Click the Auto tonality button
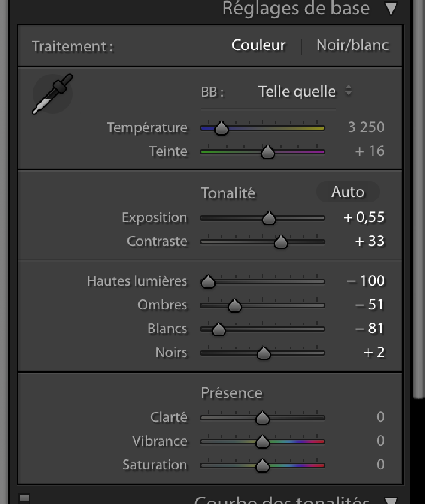Viewport: 425px width, 504px height. tap(348, 192)
